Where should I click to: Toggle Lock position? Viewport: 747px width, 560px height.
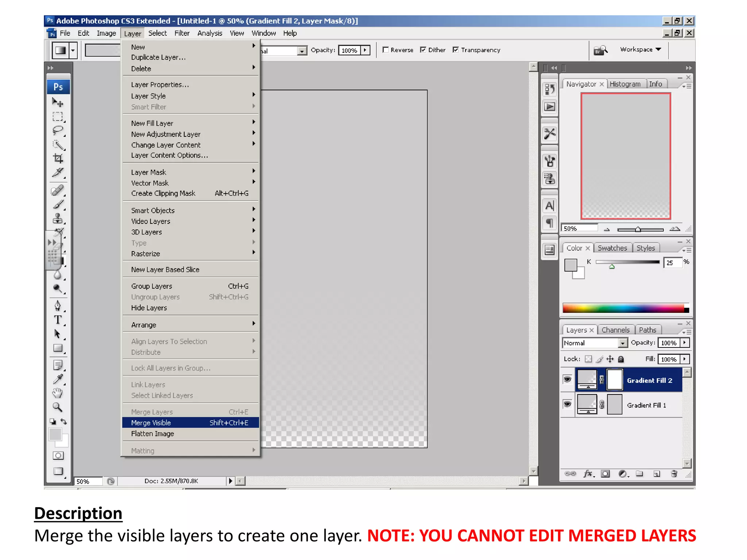pyautogui.click(x=610, y=359)
